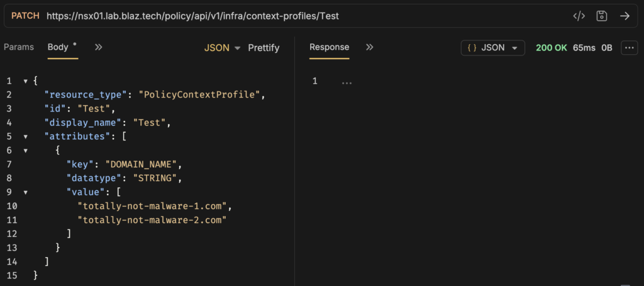Show more request tabs via double chevron
The height and width of the screenshot is (286, 644).
click(99, 47)
